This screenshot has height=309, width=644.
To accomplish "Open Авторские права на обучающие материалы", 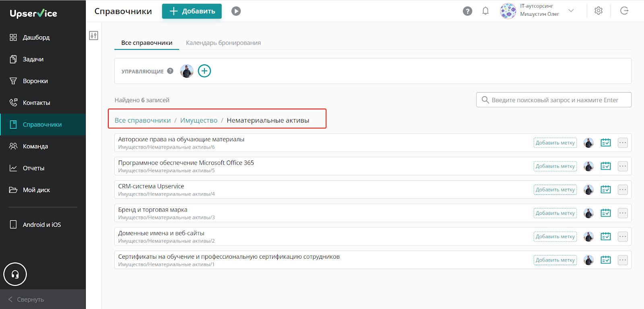I will (x=181, y=139).
